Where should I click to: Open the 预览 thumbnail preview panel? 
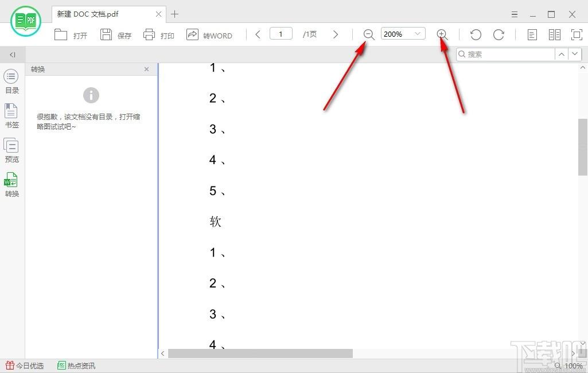click(11, 150)
